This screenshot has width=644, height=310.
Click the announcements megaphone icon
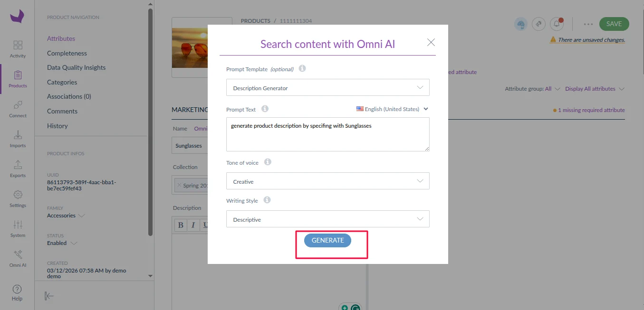point(538,24)
